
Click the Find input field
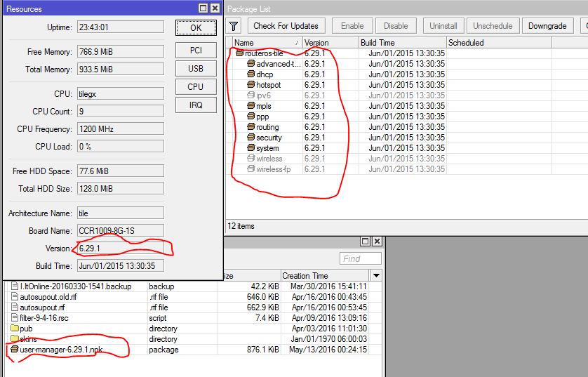point(361,258)
